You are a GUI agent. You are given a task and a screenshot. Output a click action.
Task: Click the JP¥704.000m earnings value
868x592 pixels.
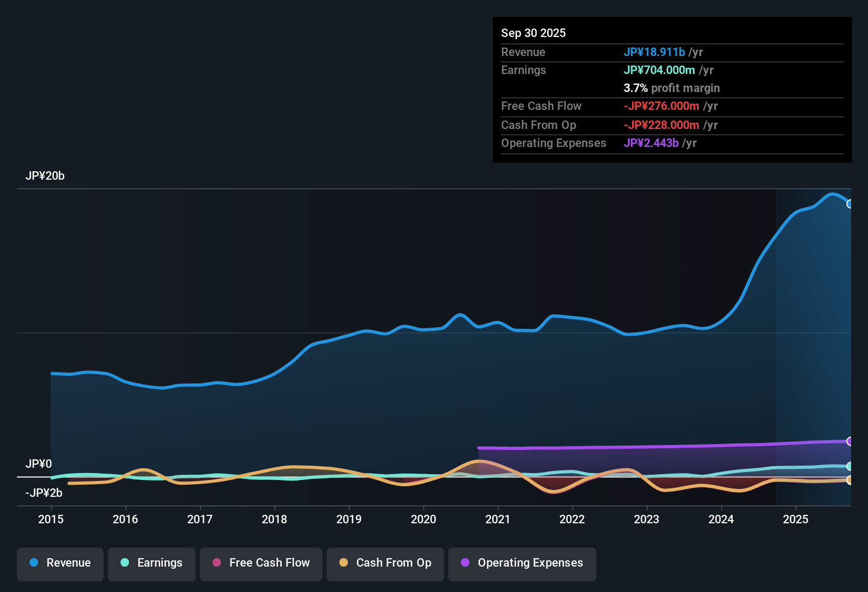(660, 70)
